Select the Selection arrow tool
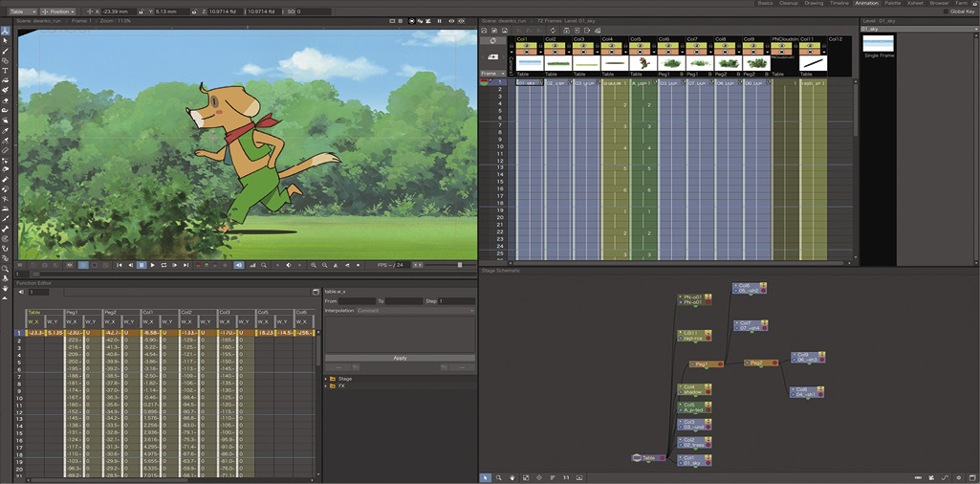The width and height of the screenshot is (980, 484). [5, 40]
